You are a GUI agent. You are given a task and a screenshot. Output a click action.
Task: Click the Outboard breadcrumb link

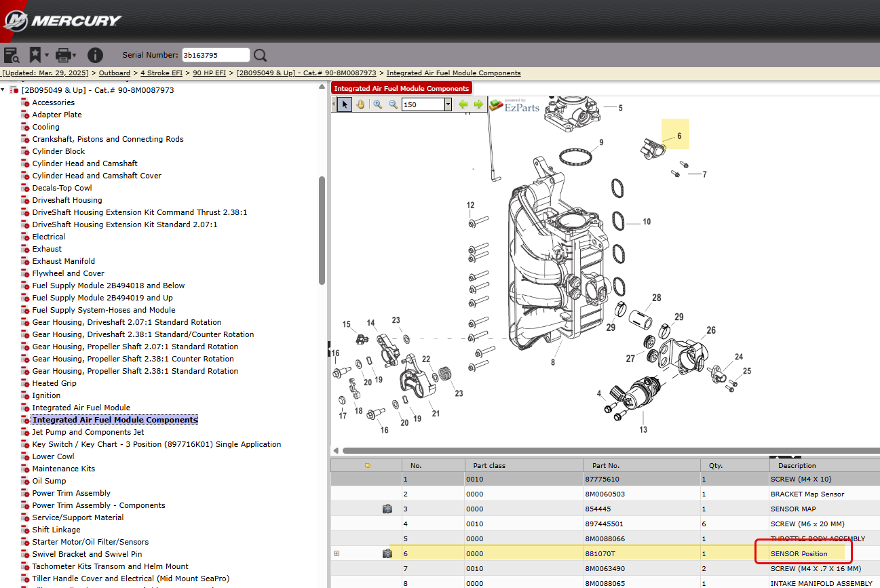[x=115, y=73]
